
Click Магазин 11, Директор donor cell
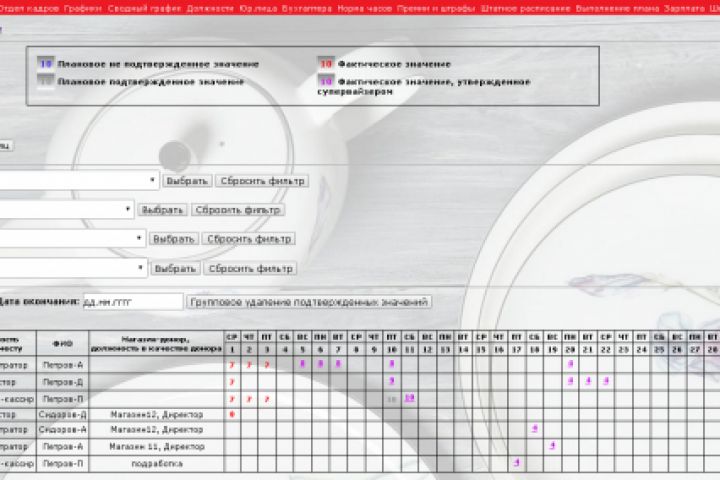[x=156, y=446]
